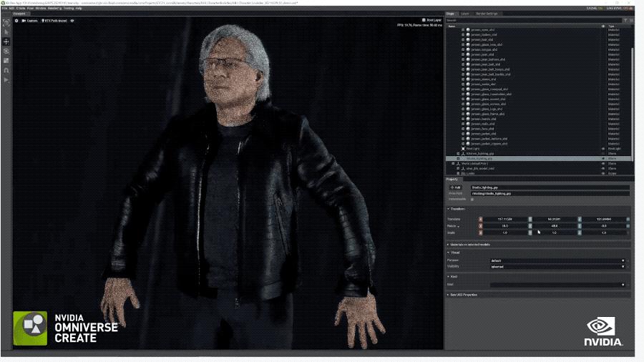Expand the Studio_lighting_grp xform
Viewport: 644px width, 362px height.
pos(459,158)
